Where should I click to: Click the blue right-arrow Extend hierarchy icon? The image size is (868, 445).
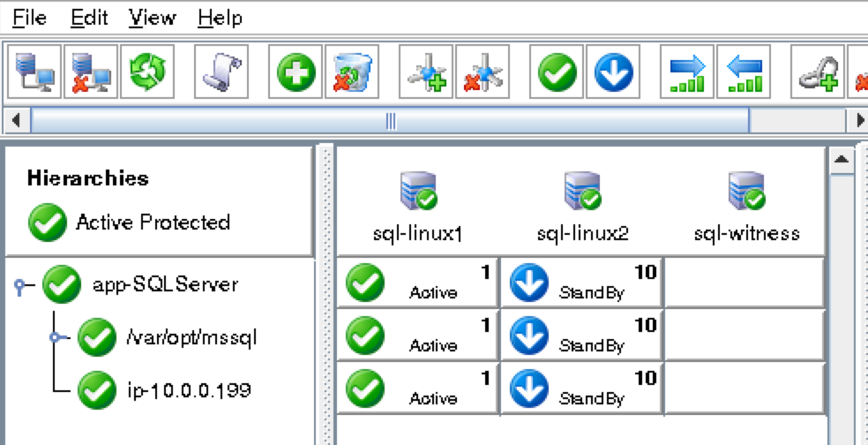tap(687, 72)
